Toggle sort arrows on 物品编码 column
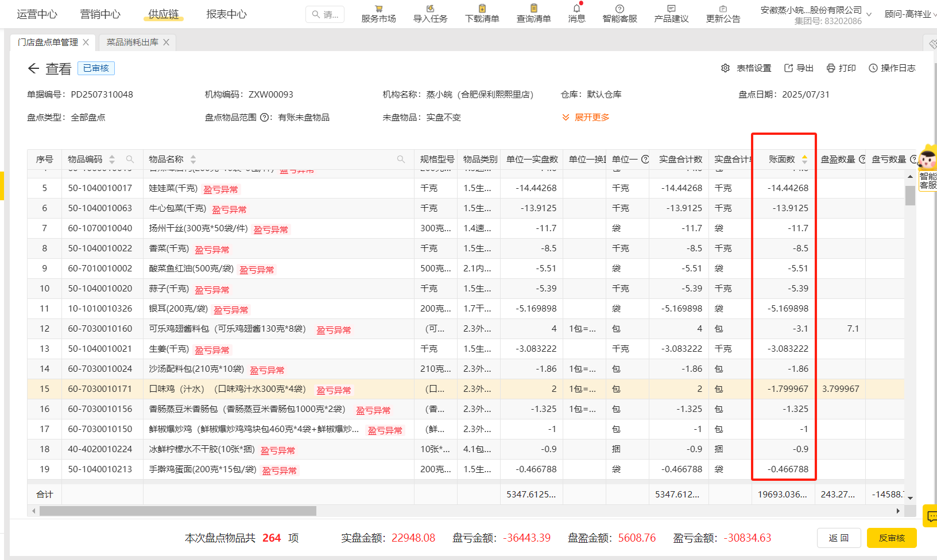The image size is (937, 560). tap(112, 160)
